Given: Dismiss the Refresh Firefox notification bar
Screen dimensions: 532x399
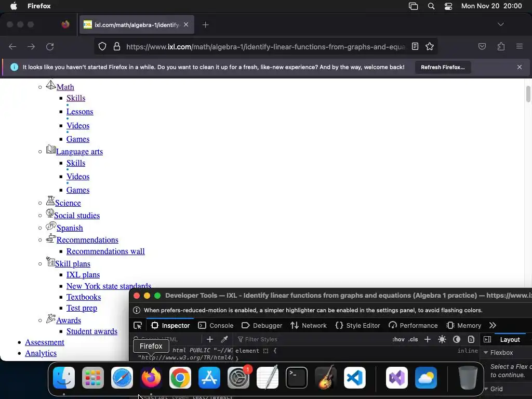Looking at the screenshot, I should tap(520, 67).
